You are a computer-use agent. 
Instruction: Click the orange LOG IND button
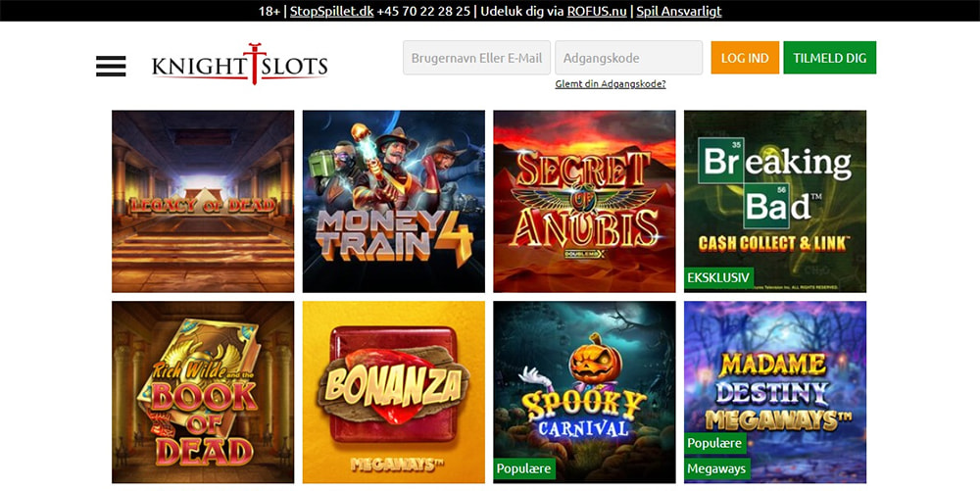click(745, 58)
